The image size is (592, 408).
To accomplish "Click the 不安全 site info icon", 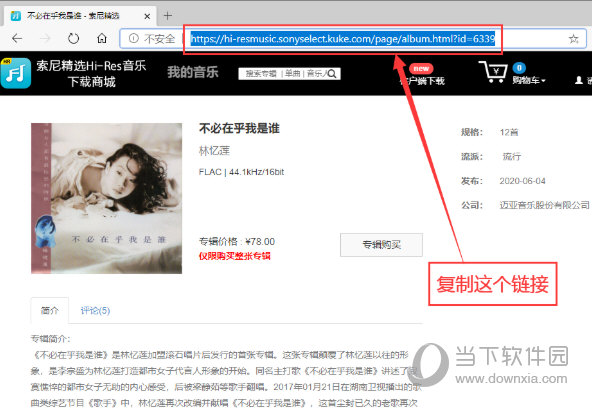I will pos(134,38).
